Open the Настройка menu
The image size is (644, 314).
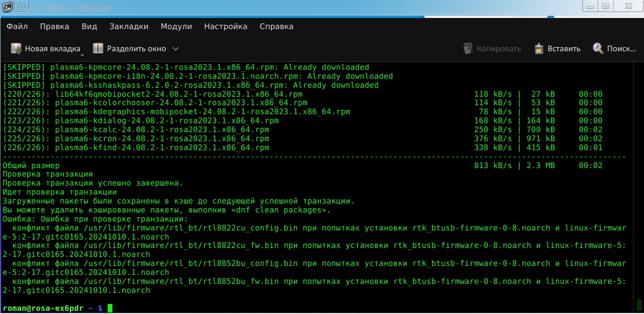point(225,26)
